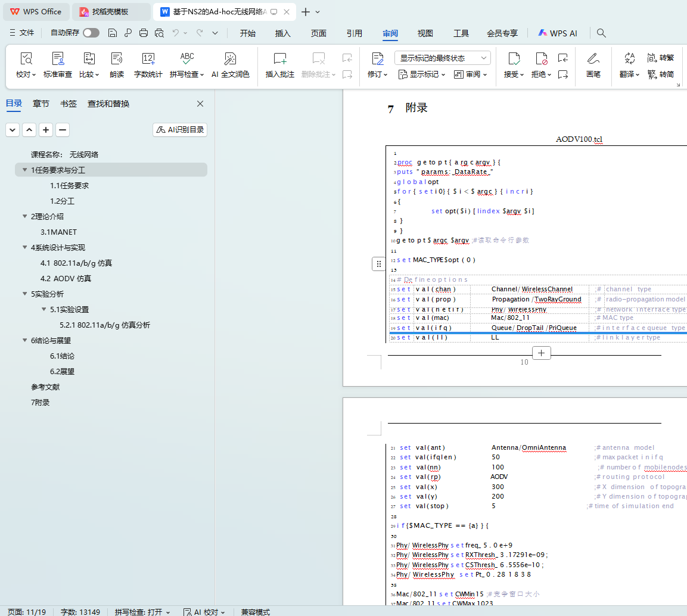Screen dimensions: 687x616
Task: Click 插入批注 to insert a comment
Action: [280, 64]
